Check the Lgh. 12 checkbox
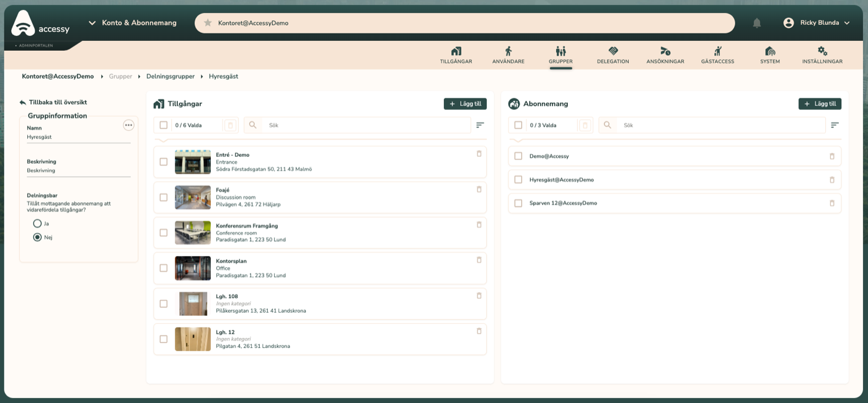868x403 pixels. (164, 339)
